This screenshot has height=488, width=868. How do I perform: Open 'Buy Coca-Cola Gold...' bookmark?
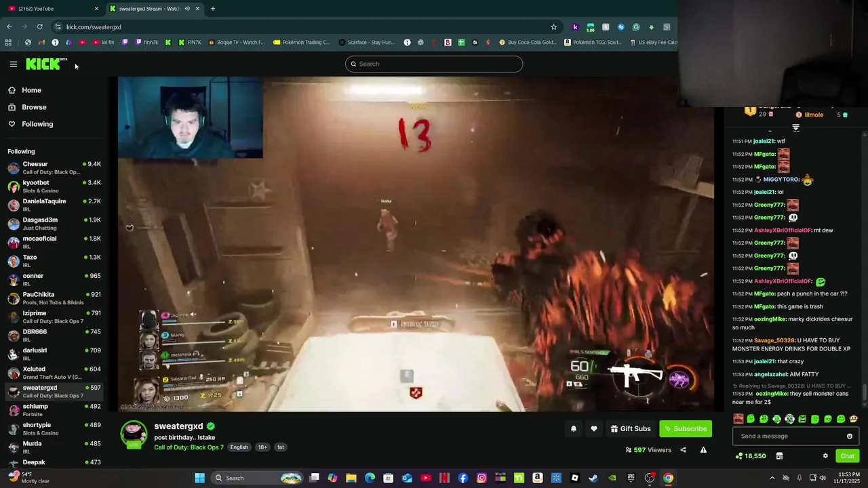528,42
